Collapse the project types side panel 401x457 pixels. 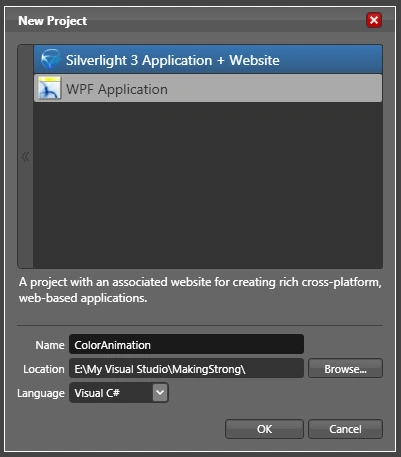pyautogui.click(x=25, y=157)
